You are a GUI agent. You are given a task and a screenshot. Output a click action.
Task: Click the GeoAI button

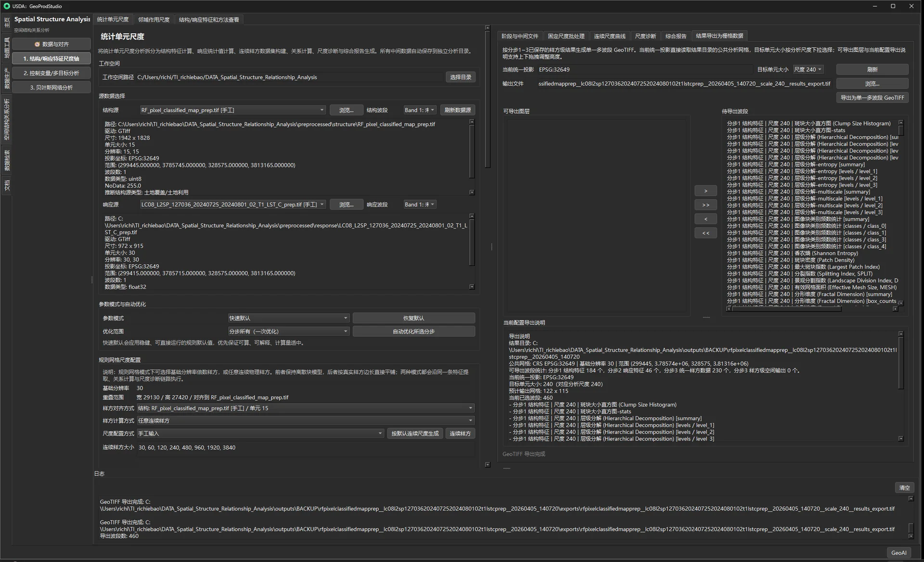pos(898,553)
